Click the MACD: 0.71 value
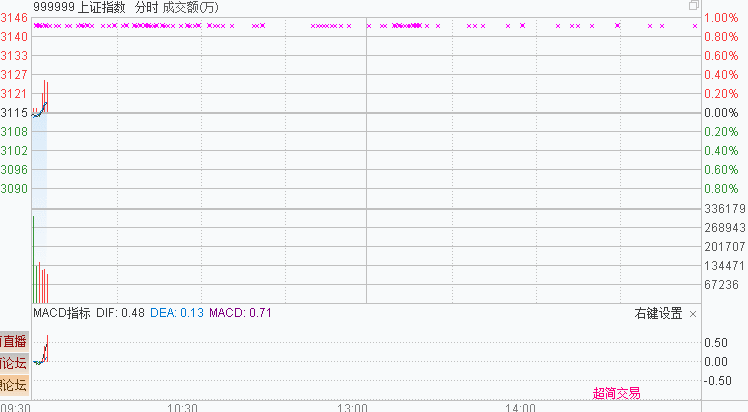 (x=240, y=313)
